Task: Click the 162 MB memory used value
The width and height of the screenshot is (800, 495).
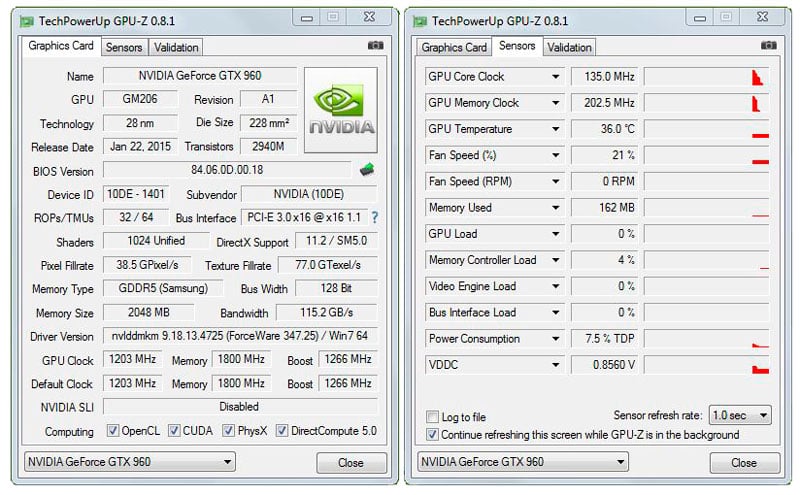Action: 604,208
